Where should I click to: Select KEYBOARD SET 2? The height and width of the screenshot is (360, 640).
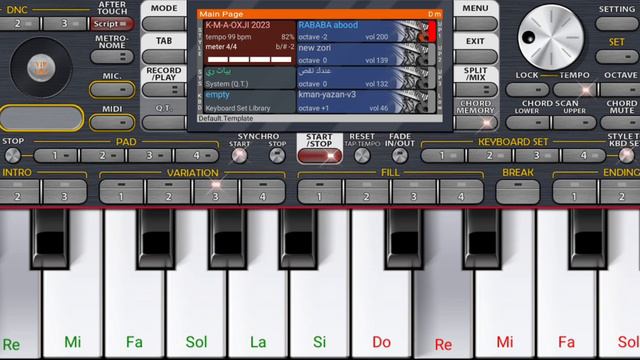pyautogui.click(x=490, y=156)
